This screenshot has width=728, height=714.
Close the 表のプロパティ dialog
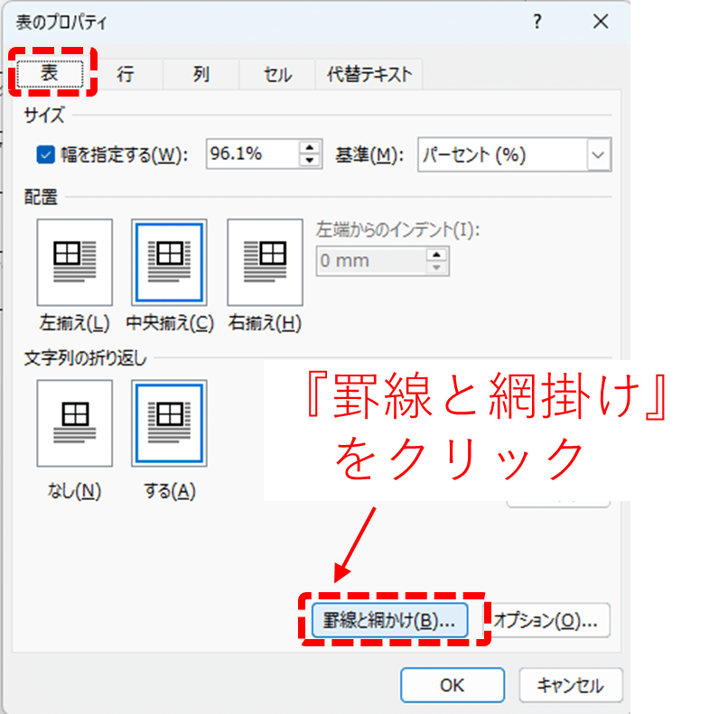pyautogui.click(x=601, y=21)
